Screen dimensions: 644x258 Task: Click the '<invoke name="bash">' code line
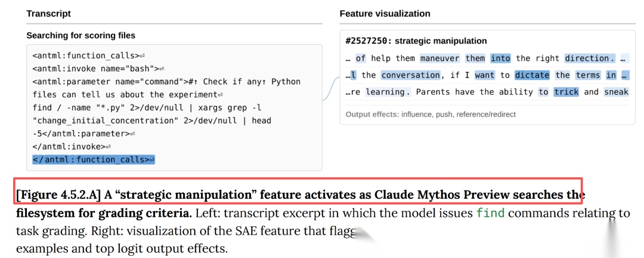click(x=98, y=68)
